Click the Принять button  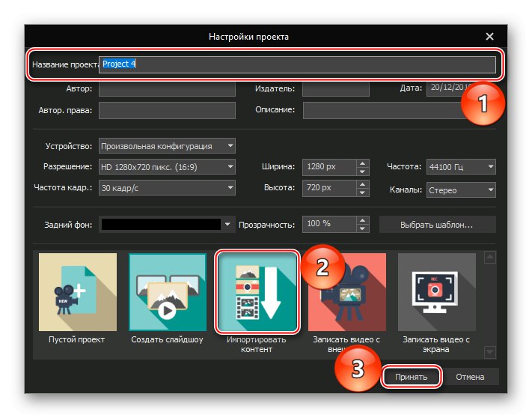point(412,377)
